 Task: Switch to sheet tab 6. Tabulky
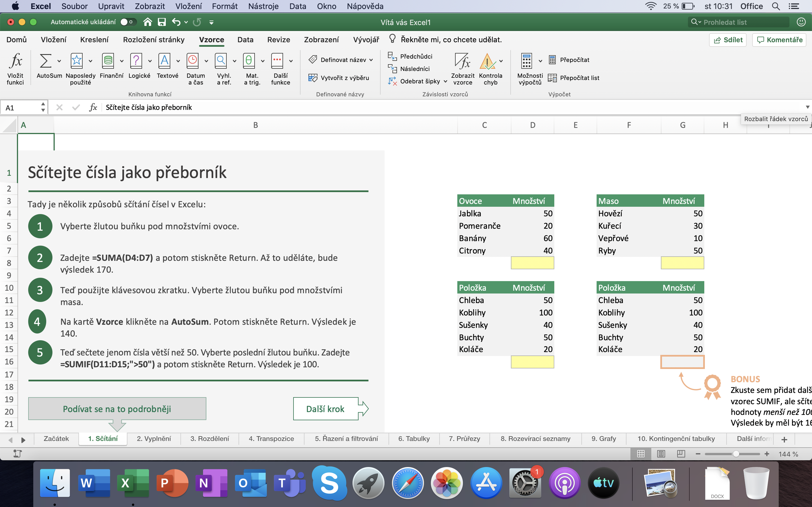414,439
